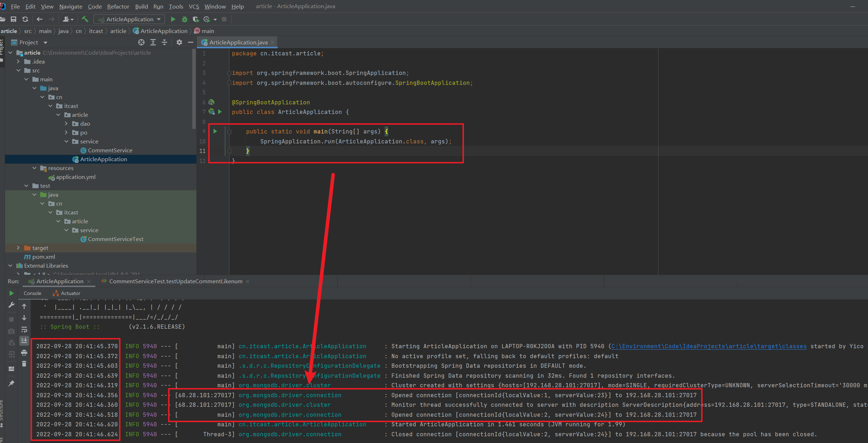868x443 pixels.
Task: Click the Select Opened File target icon
Action: tap(141, 42)
